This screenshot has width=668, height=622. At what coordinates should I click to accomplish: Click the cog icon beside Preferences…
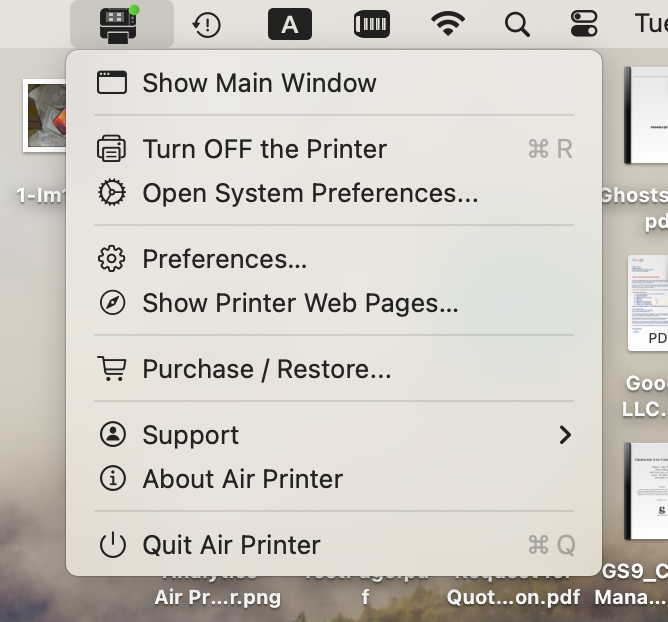[x=112, y=259]
